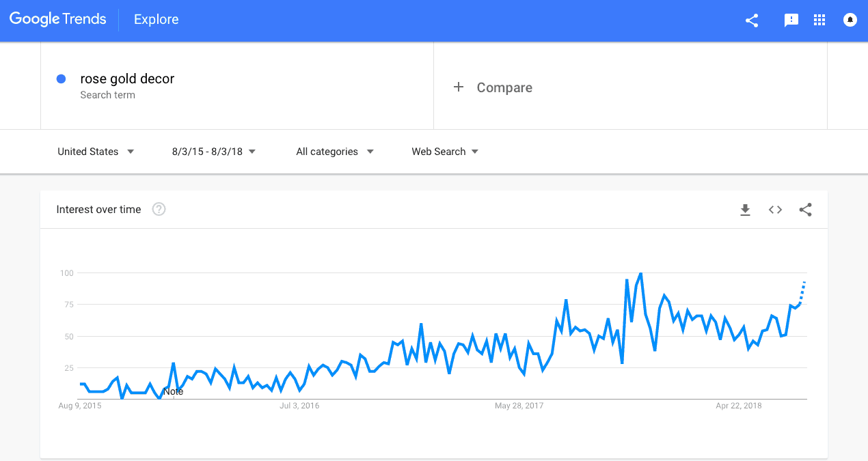Select the rose gold decor search term
Viewport: 868px width, 461px height.
(x=127, y=79)
